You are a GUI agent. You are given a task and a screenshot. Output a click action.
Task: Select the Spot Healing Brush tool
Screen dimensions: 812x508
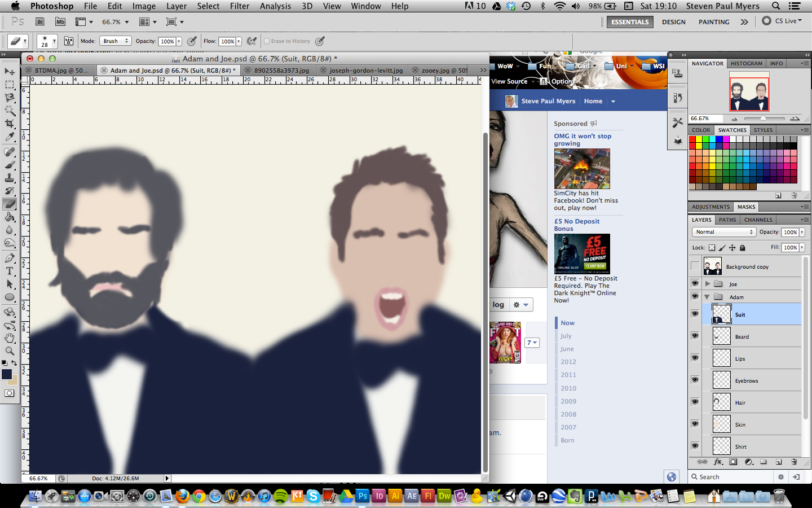(x=10, y=152)
